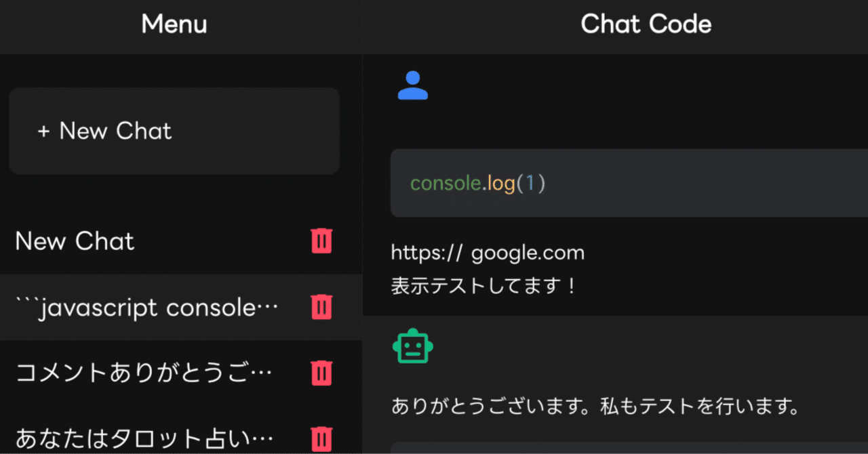Delete the "New Chat" conversation via trash icon
The image size is (868, 454).
coord(321,241)
